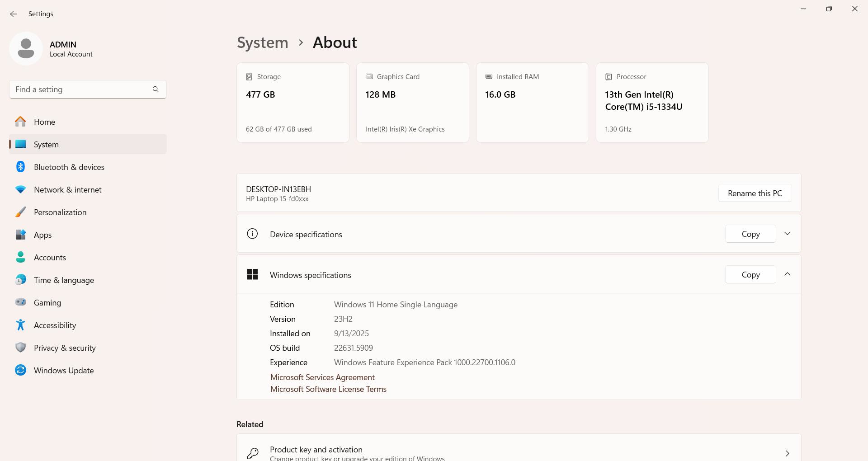Select Gaming in the sidebar
Viewport: 868px width, 461px height.
click(x=47, y=303)
